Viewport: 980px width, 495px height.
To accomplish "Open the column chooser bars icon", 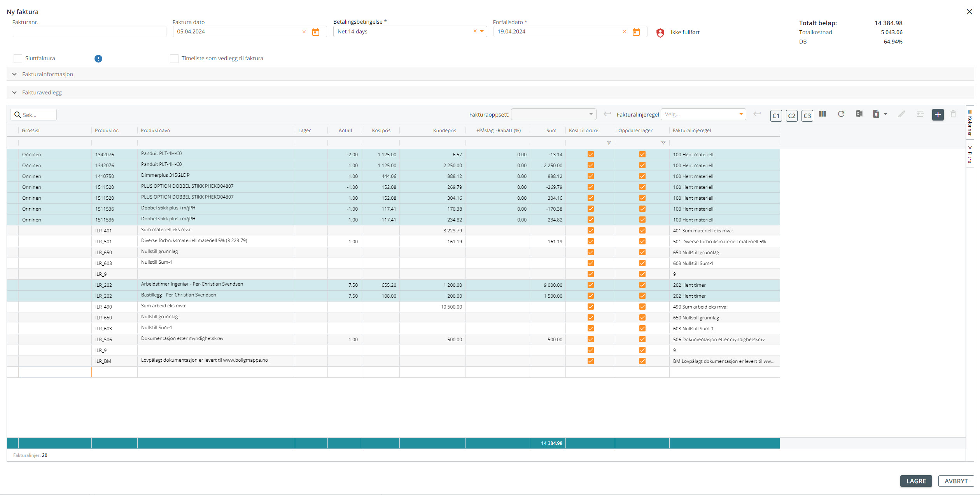I will tap(822, 114).
